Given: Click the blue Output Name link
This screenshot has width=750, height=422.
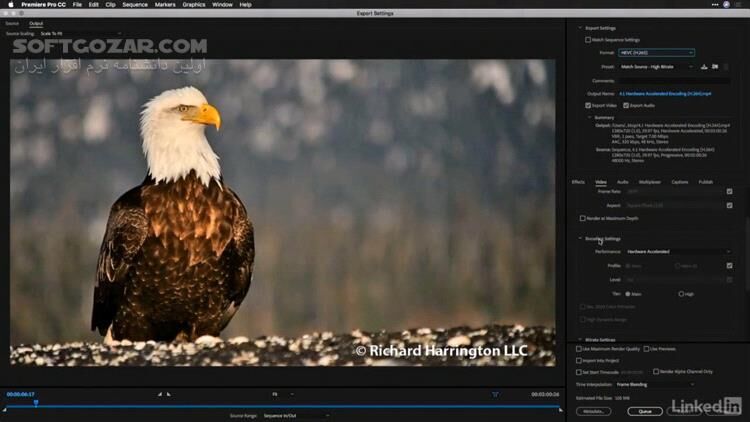Looking at the screenshot, I should point(665,94).
